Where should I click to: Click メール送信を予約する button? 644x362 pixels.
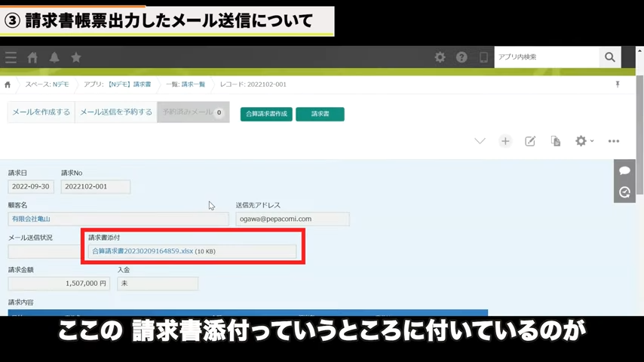click(x=116, y=112)
